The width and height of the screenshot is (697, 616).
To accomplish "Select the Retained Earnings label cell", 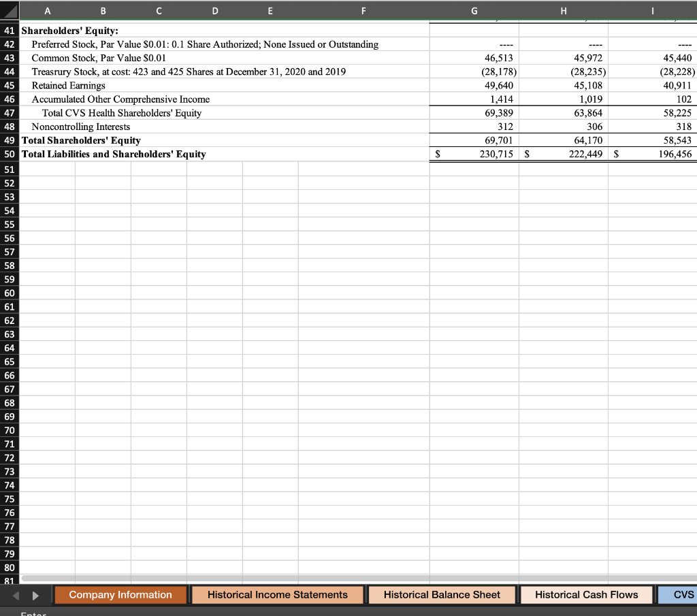I will [62, 85].
